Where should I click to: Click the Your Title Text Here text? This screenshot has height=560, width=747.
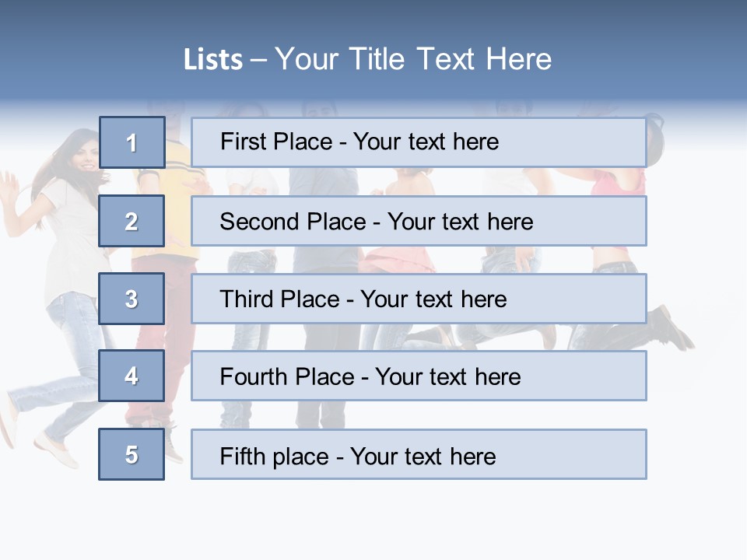point(413,59)
